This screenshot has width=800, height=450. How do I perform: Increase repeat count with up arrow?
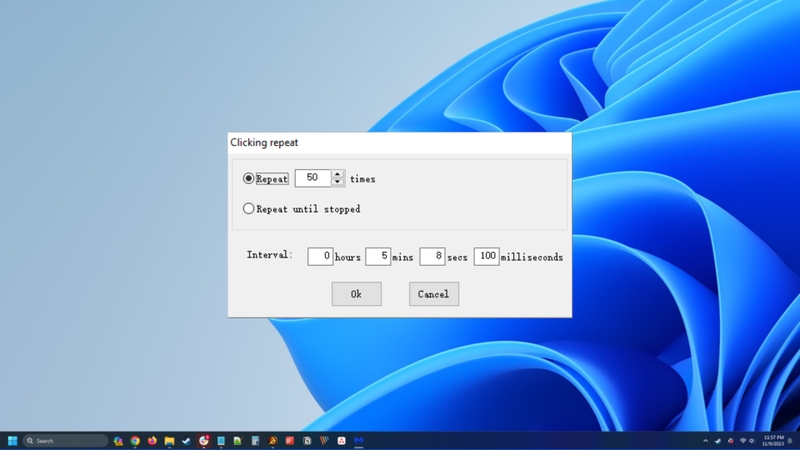(337, 174)
